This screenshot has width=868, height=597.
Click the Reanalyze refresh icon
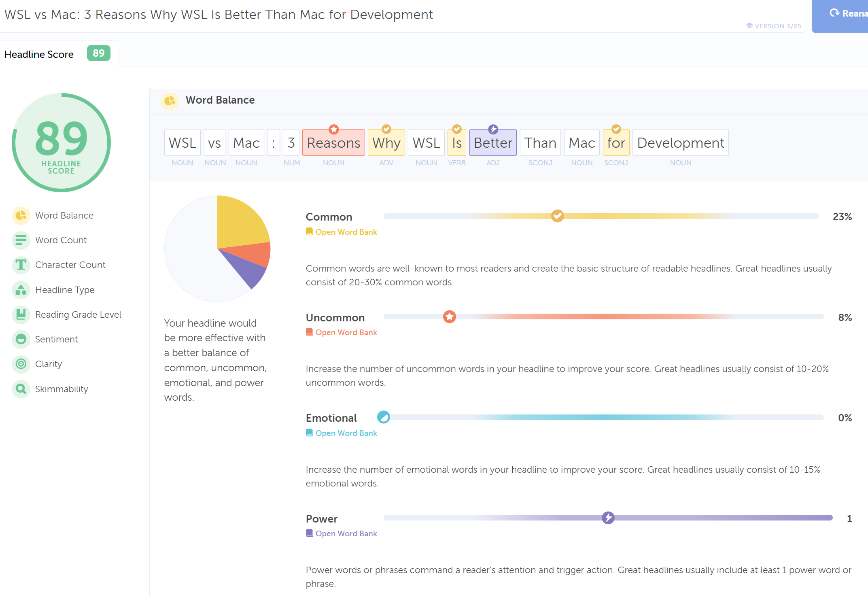834,13
